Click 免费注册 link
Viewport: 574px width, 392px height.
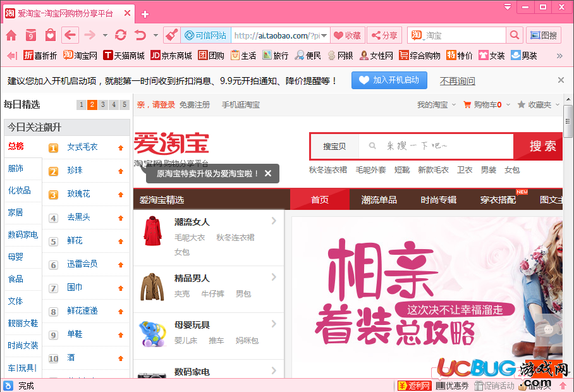[x=194, y=105]
